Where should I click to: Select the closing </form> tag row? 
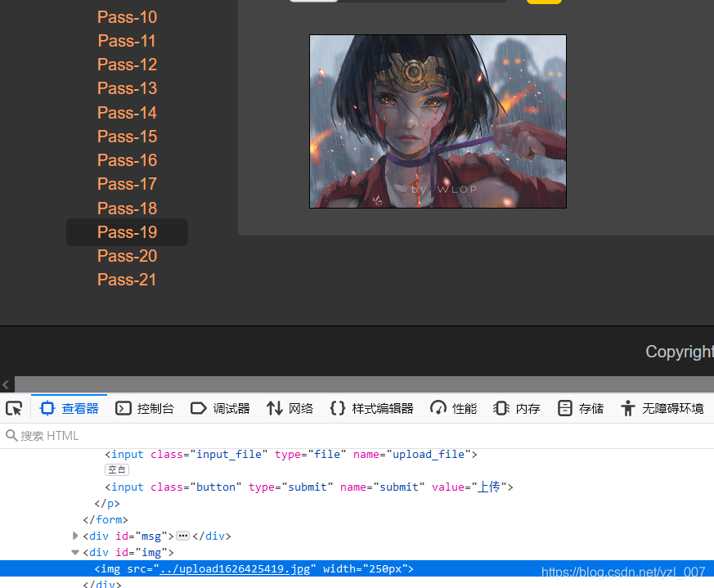tap(106, 519)
